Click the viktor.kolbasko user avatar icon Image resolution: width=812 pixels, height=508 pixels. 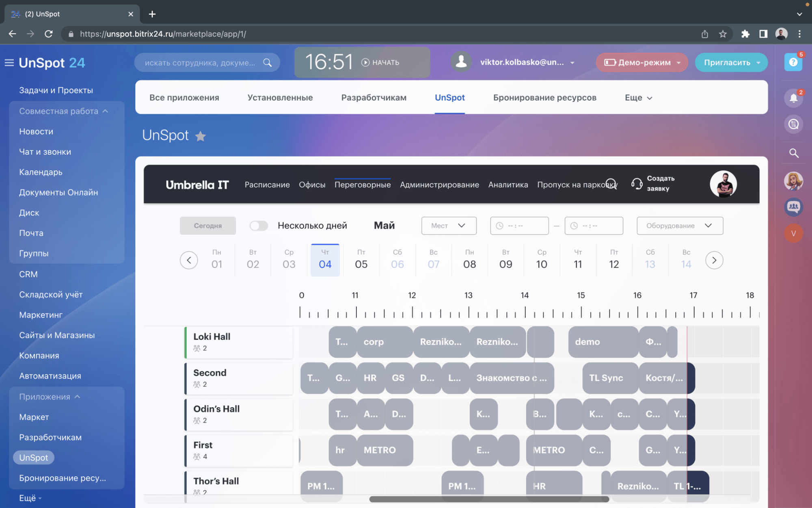[461, 62]
